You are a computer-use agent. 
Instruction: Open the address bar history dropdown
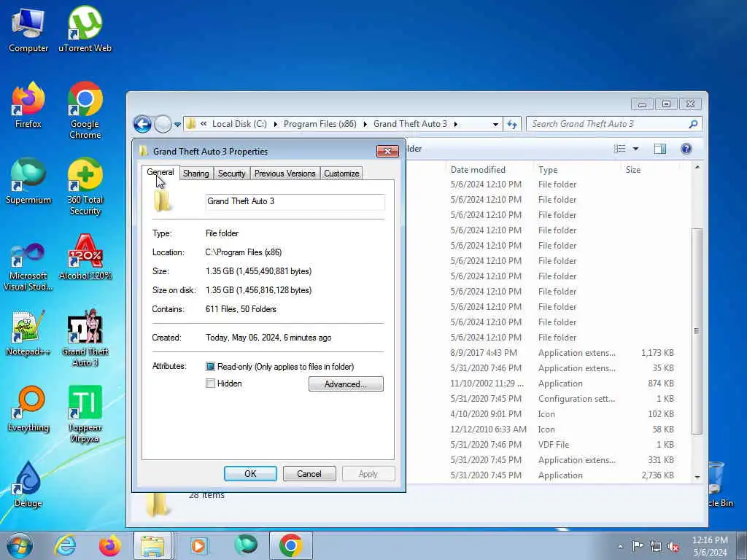pos(495,124)
